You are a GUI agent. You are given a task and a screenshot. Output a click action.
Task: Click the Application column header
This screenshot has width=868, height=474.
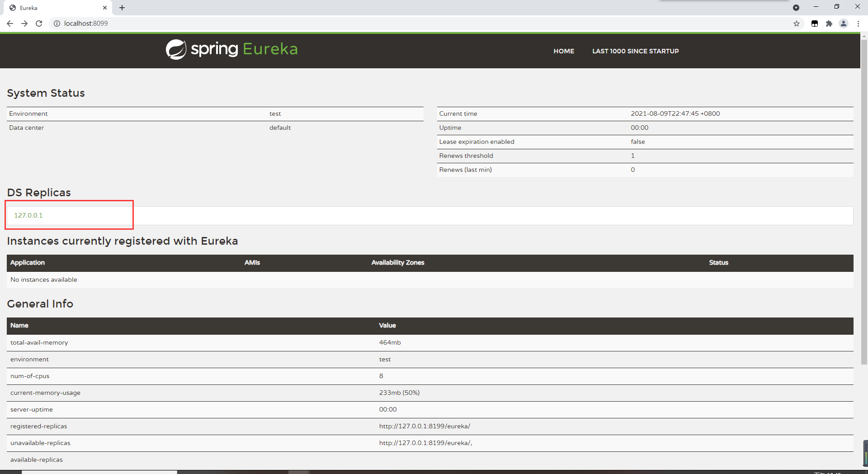(x=28, y=262)
